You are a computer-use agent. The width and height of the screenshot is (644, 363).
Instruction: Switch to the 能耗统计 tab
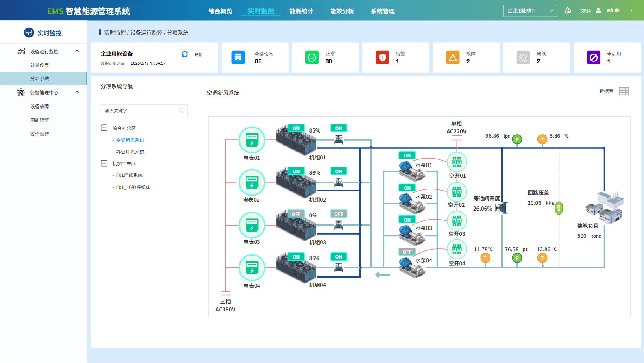coord(301,11)
